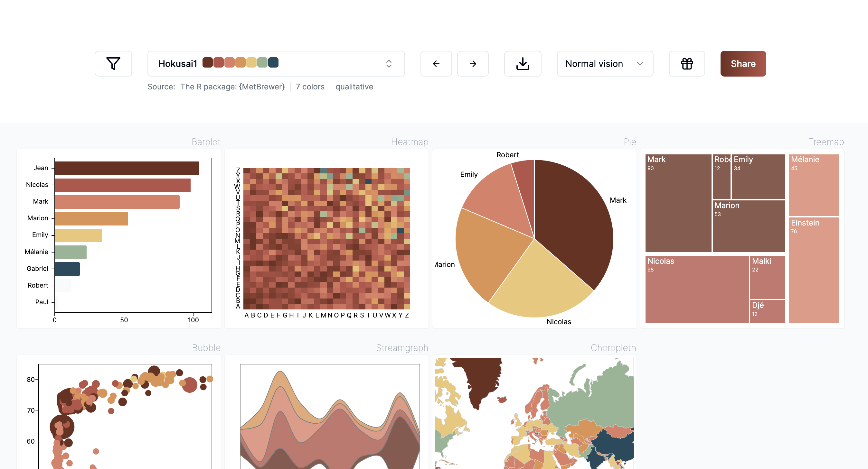
Task: Click the download palette icon
Action: tap(522, 64)
